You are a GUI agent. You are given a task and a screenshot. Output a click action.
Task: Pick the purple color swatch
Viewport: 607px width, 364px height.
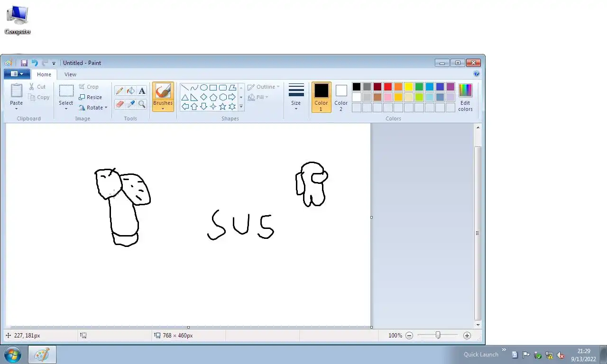[451, 87]
